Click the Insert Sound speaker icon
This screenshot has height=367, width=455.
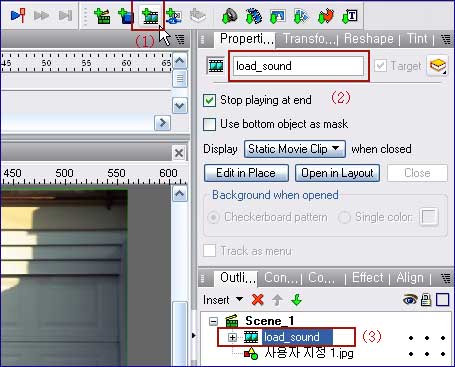click(229, 16)
